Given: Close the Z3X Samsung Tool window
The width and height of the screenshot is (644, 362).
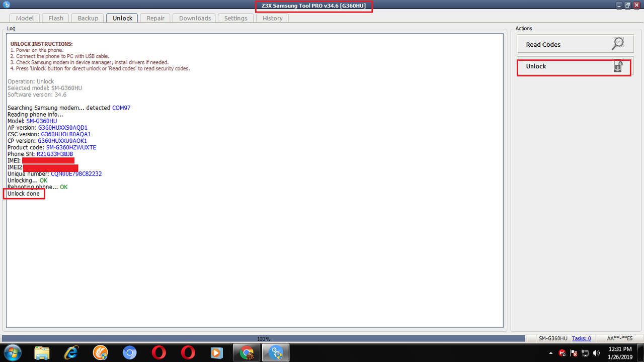Looking at the screenshot, I should pos(637,5).
